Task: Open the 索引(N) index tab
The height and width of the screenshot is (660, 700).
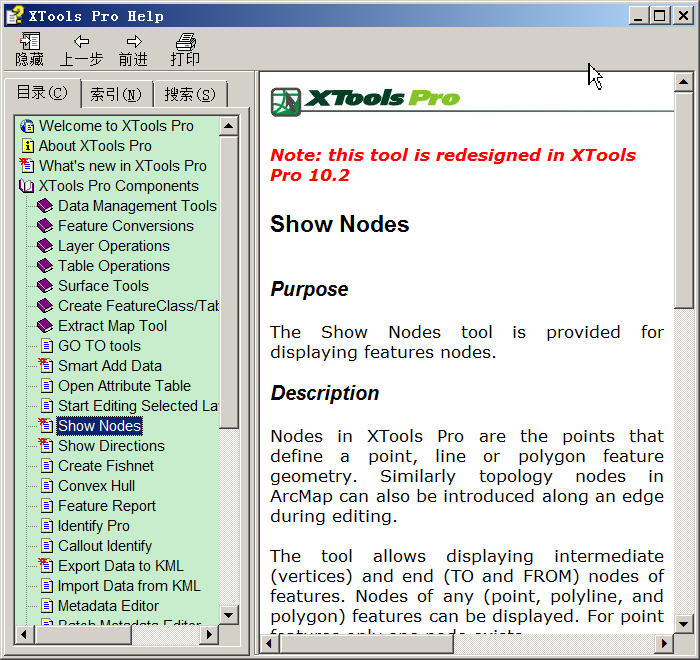Action: [x=116, y=94]
